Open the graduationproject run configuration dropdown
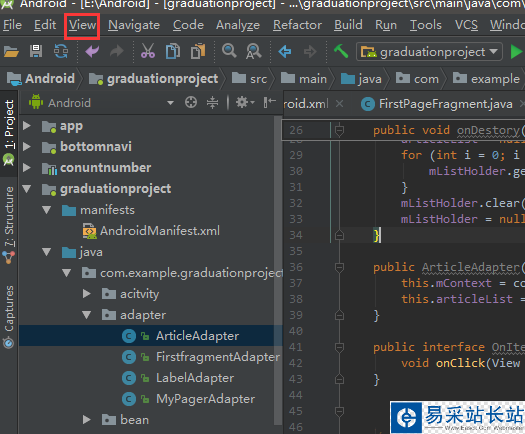This screenshot has height=434, width=525. point(429,52)
